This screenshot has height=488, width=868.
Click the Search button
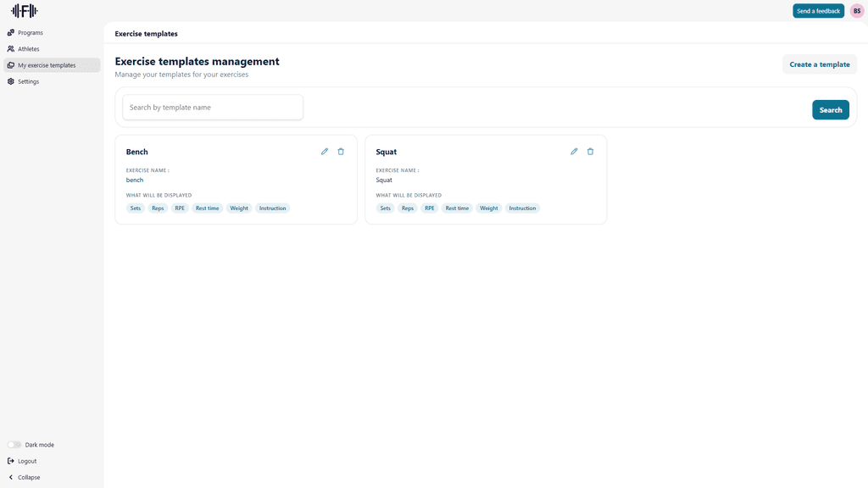pyautogui.click(x=830, y=110)
